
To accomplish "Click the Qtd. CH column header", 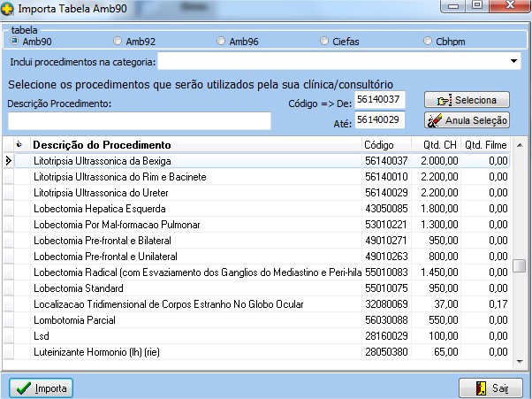I will 437,145.
